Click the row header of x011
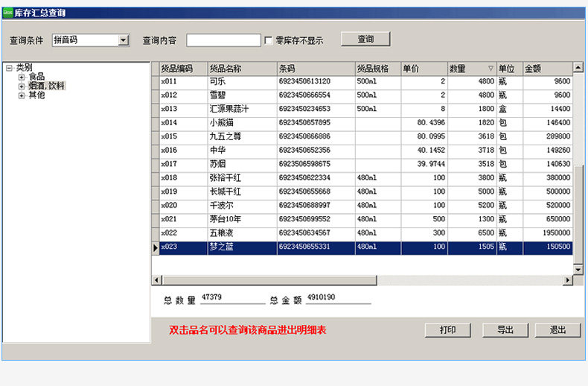 coord(156,82)
